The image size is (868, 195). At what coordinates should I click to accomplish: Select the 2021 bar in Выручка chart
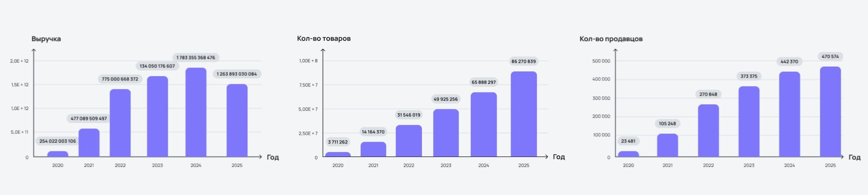[89, 143]
